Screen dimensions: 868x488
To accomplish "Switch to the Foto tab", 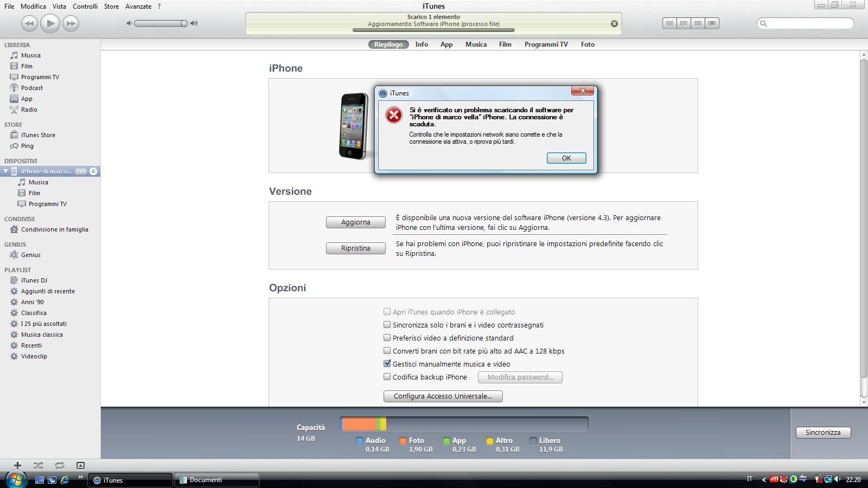I will 588,44.
